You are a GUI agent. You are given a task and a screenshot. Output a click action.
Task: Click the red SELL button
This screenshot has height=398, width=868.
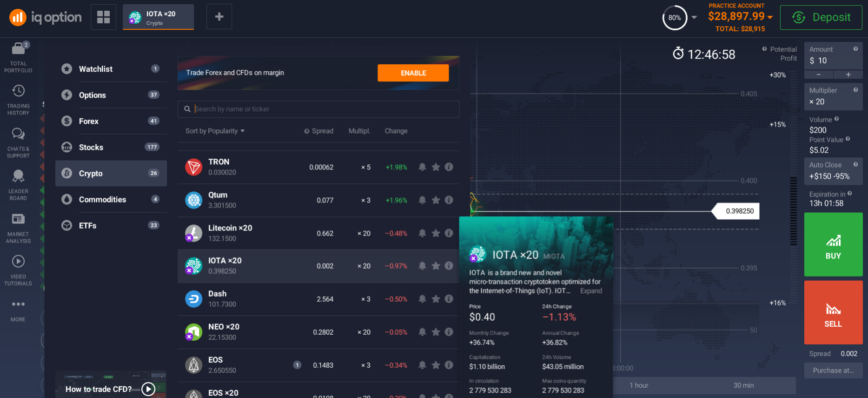tap(833, 312)
